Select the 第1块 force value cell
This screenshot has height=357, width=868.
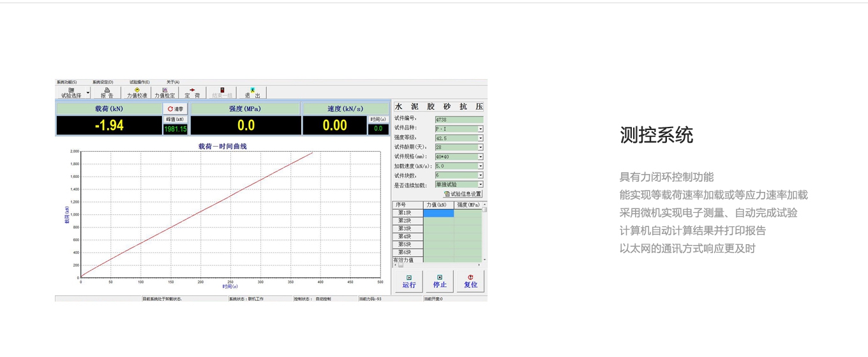click(x=438, y=214)
